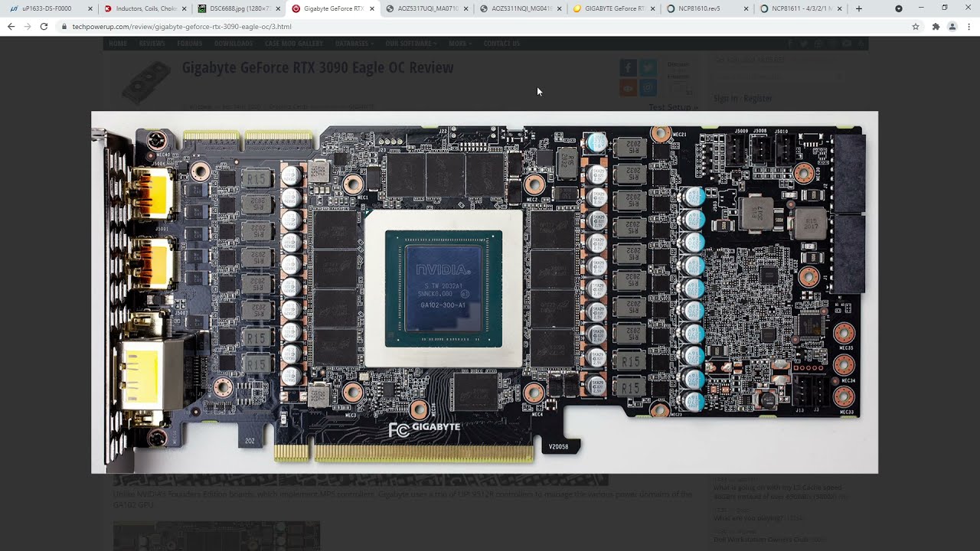
Task: Close the DSC6688.jpg tab
Action: [278, 8]
